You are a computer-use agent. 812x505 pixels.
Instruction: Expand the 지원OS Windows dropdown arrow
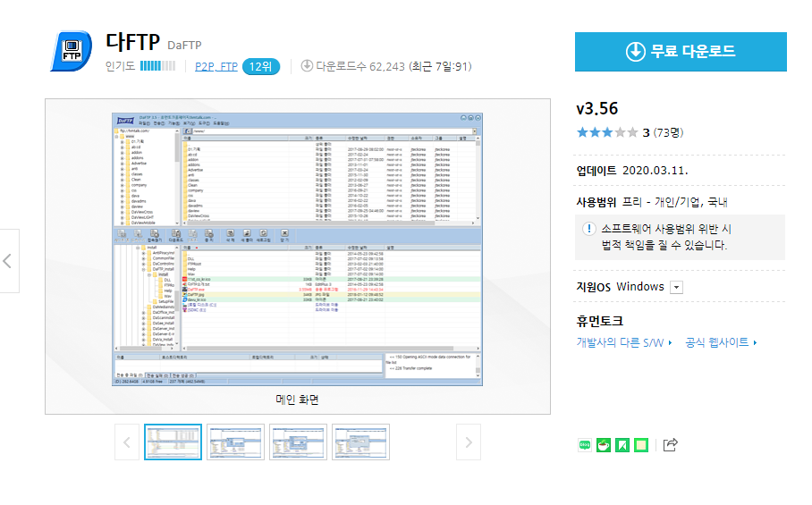676,287
